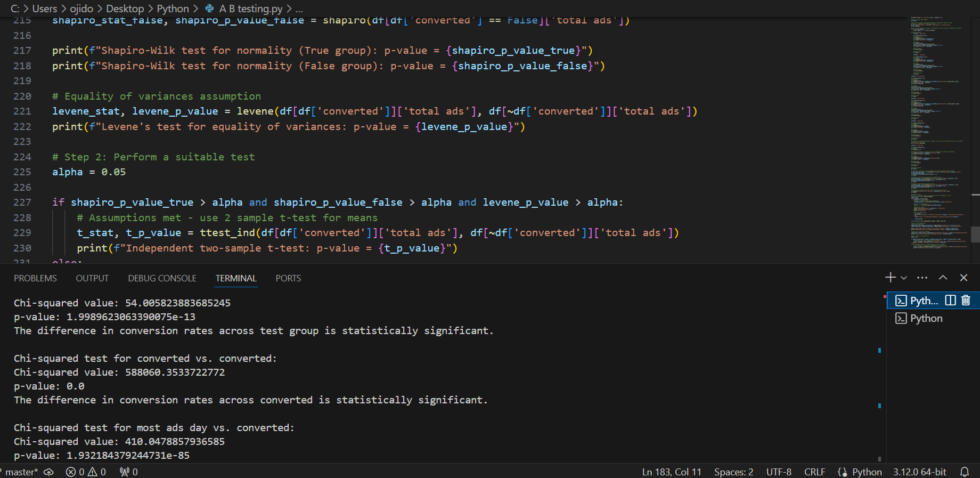Switch to the OUTPUT tab
The height and width of the screenshot is (478, 980).
92,278
